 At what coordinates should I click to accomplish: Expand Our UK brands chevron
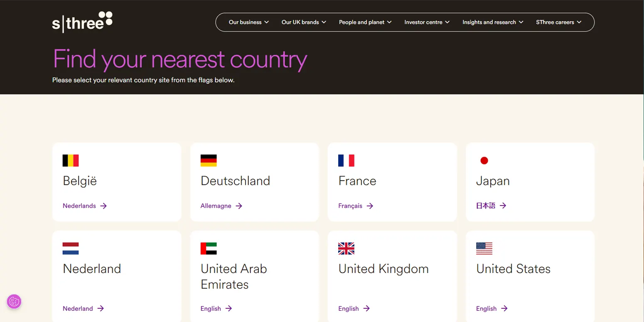tap(324, 22)
